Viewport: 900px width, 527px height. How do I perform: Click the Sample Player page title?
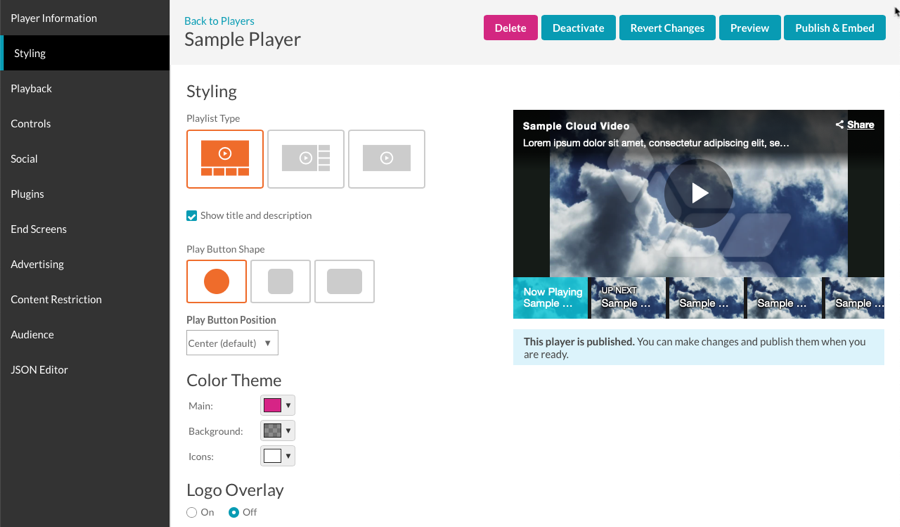point(242,40)
